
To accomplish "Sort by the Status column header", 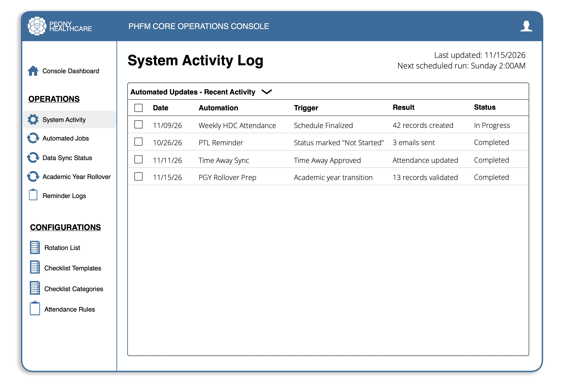I will click(x=485, y=107).
